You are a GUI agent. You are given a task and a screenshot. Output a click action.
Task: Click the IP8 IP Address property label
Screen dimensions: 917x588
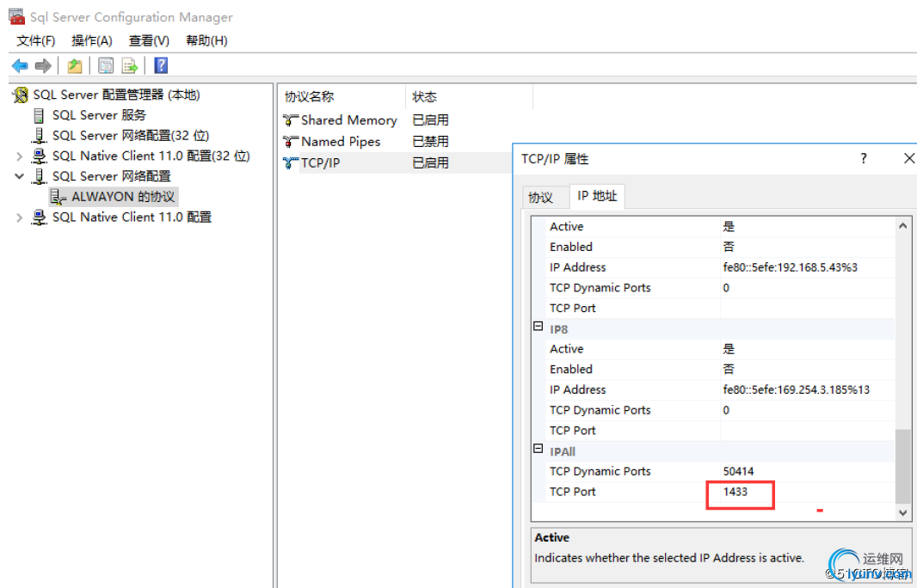(x=578, y=389)
